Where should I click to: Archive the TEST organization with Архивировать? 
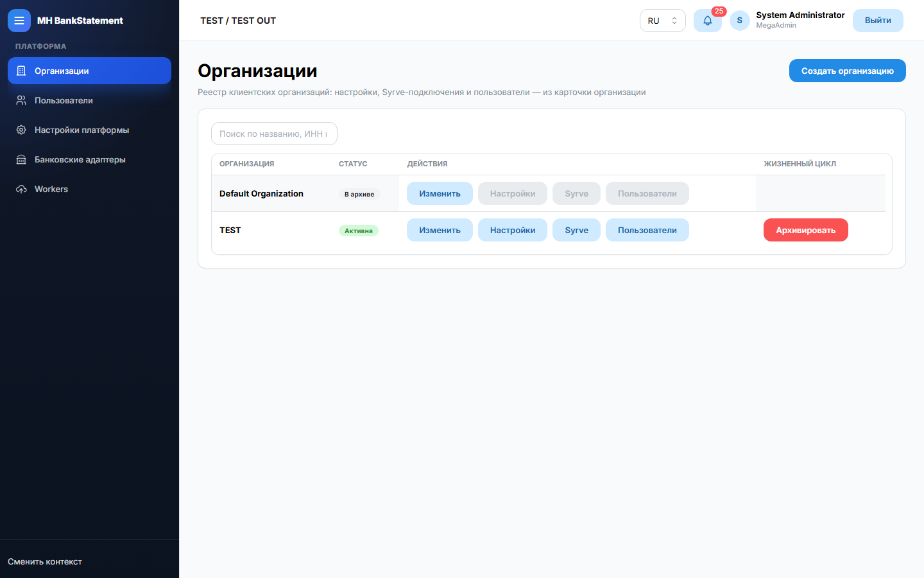(x=806, y=230)
